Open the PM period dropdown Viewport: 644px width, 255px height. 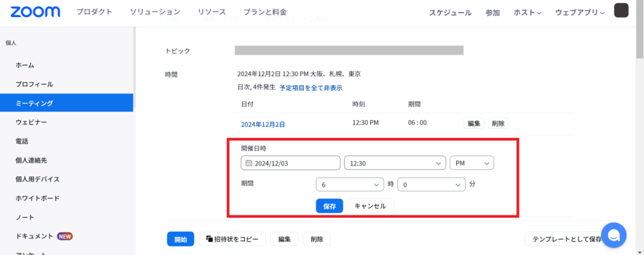tap(472, 163)
